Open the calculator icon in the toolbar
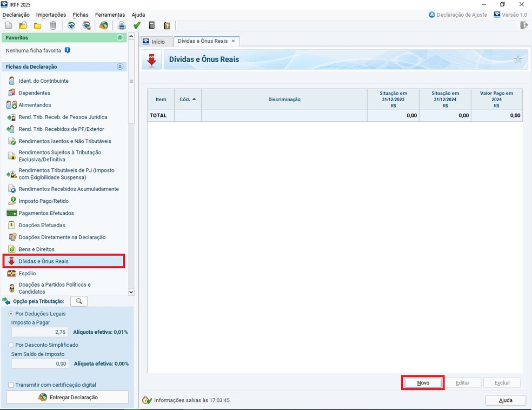532x410 pixels. coord(152,25)
